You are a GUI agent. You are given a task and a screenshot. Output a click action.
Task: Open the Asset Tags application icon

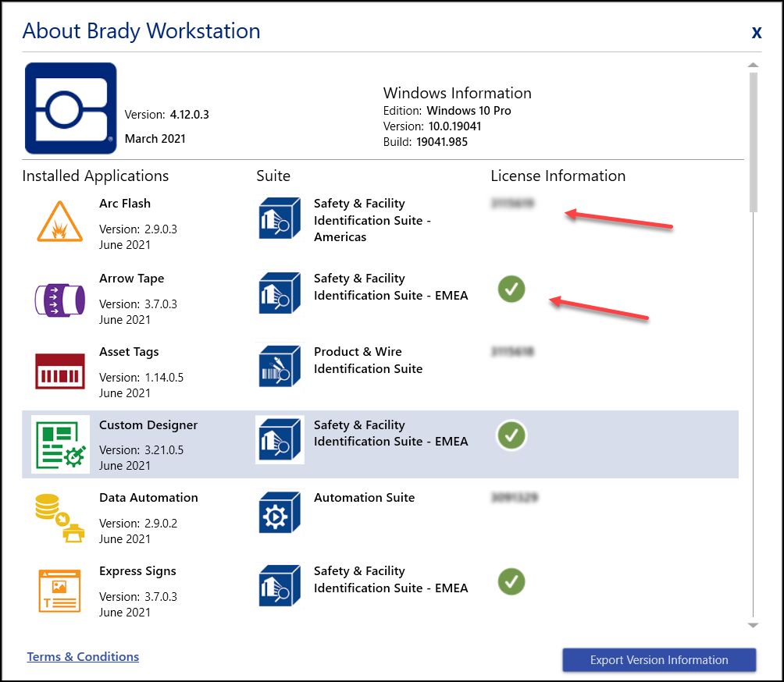point(59,369)
